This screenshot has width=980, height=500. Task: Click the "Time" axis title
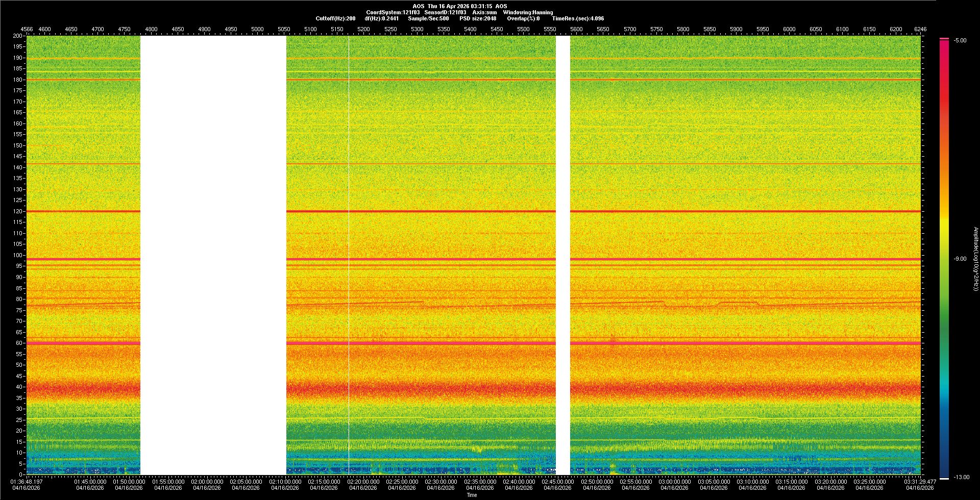(472, 495)
